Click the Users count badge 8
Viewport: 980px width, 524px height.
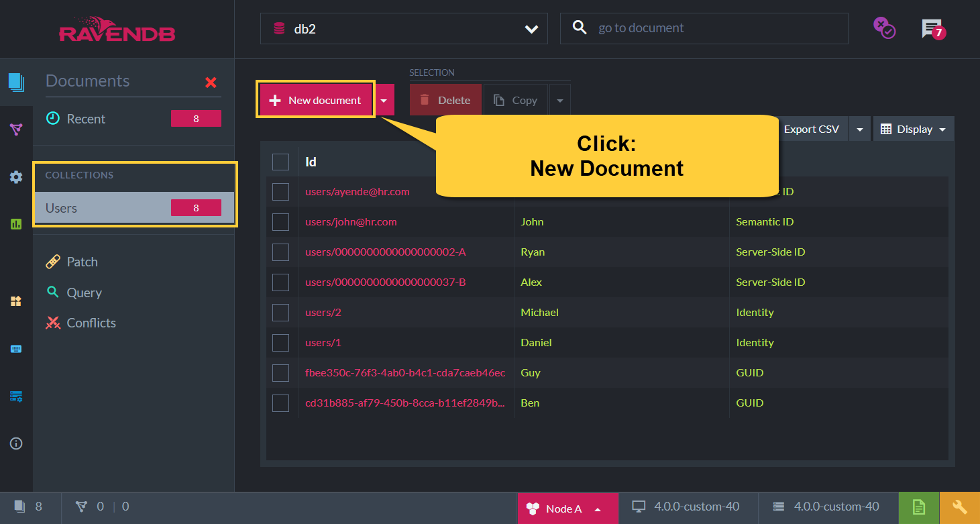[x=196, y=208]
